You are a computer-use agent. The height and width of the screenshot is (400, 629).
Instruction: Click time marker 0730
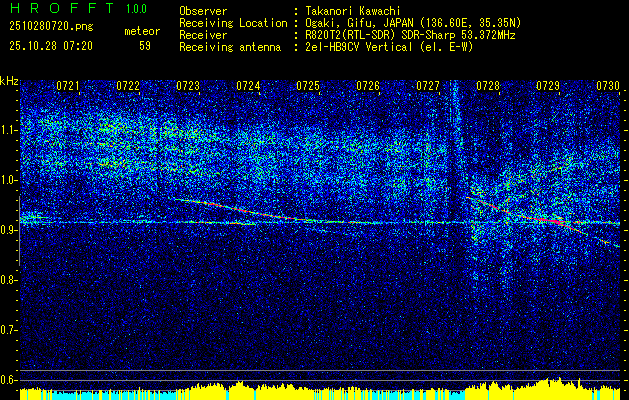tap(608, 86)
